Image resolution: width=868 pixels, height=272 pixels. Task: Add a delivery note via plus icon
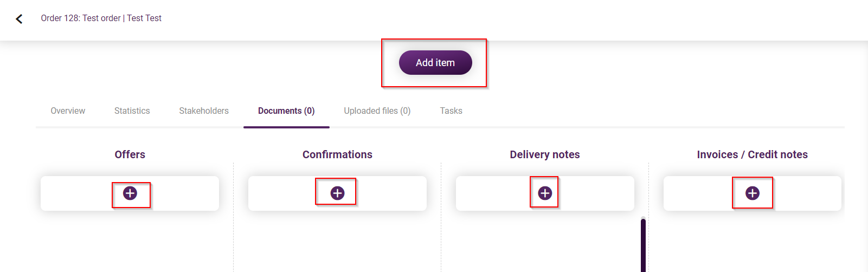pyautogui.click(x=545, y=193)
